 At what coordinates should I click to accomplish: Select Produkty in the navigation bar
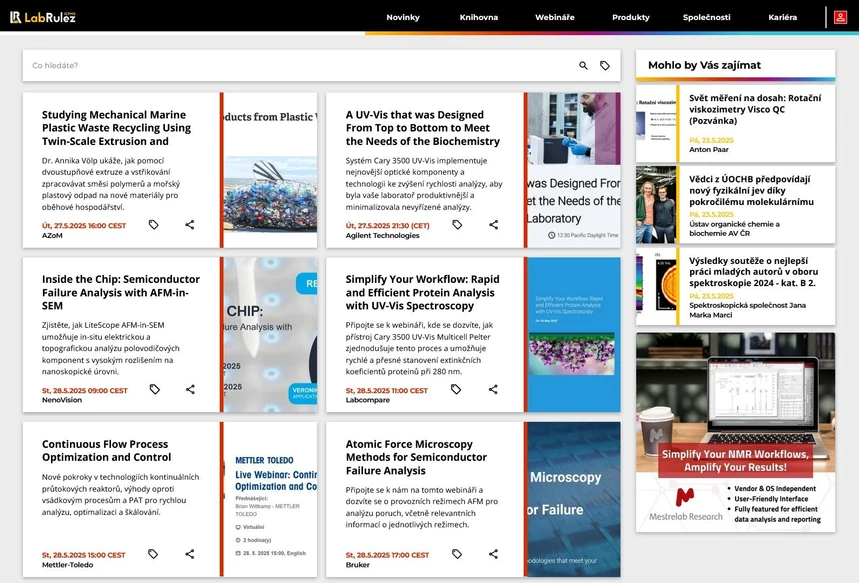631,17
